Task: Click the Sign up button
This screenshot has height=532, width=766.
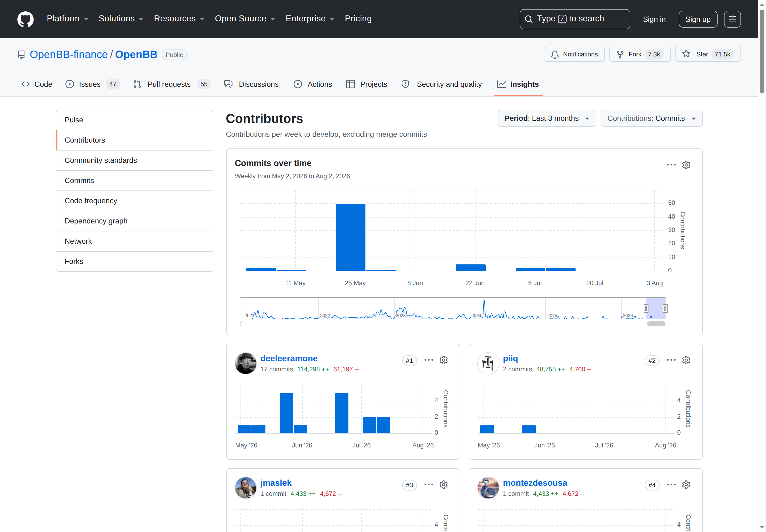Action: point(698,19)
